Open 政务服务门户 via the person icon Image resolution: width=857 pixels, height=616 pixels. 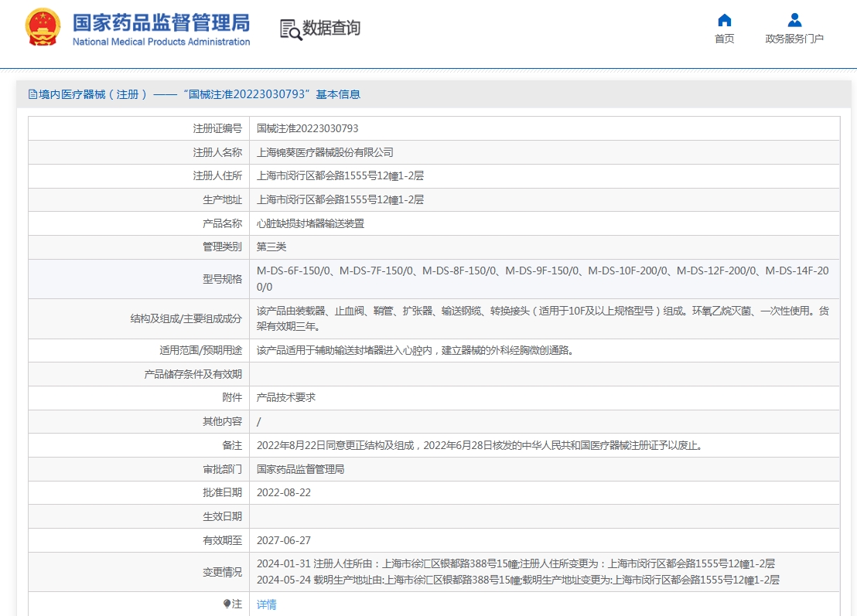pos(794,20)
